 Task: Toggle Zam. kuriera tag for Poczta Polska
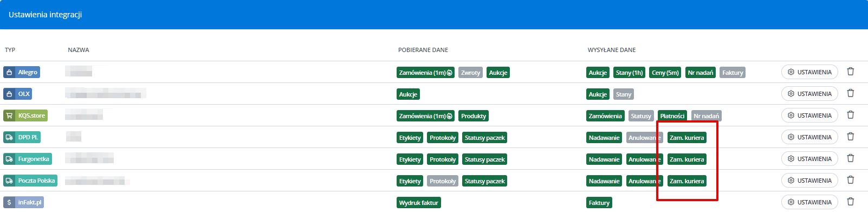click(x=686, y=181)
